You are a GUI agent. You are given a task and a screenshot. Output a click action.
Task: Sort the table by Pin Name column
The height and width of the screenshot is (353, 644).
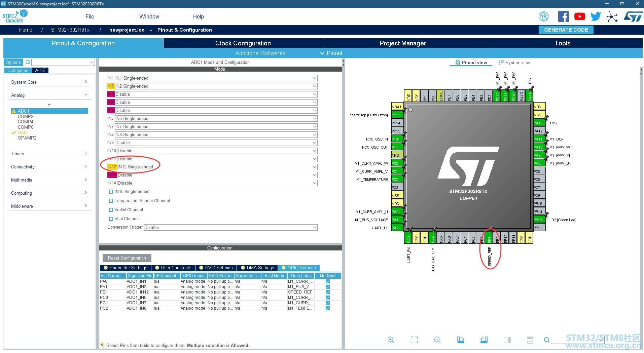coord(113,276)
